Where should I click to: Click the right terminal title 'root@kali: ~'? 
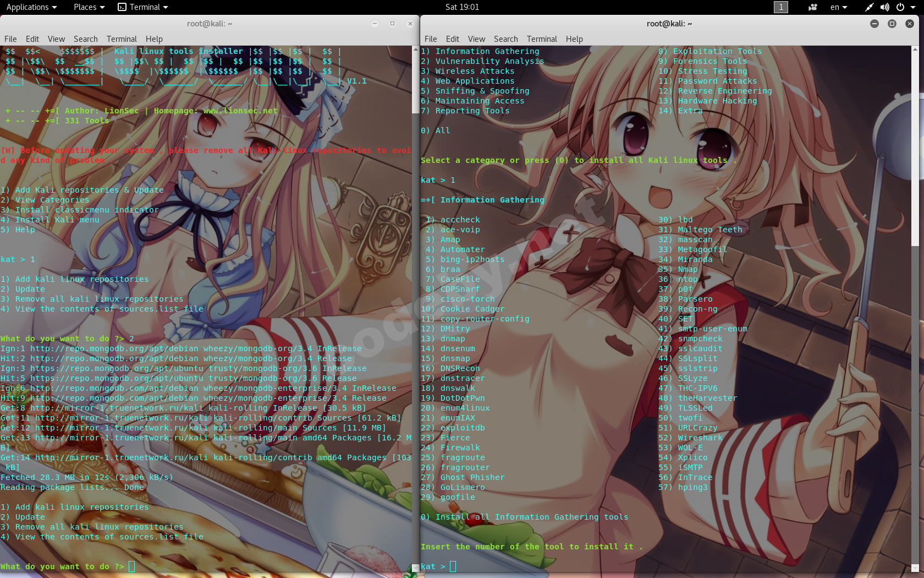(669, 24)
